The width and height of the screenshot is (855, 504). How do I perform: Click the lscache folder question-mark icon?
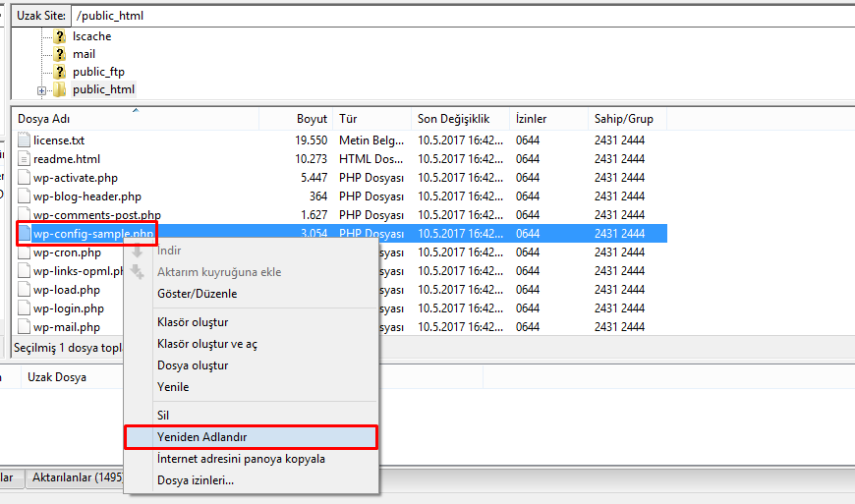pos(60,36)
